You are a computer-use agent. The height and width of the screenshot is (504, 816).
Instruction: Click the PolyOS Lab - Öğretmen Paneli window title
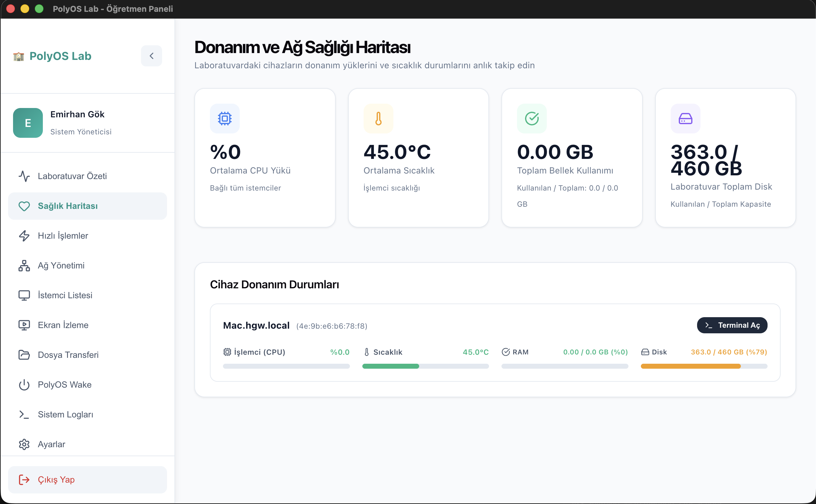point(113,9)
